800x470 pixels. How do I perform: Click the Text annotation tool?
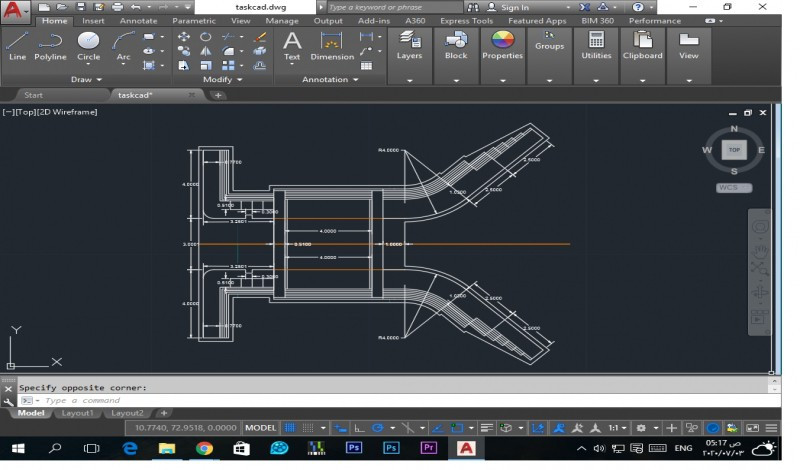click(x=292, y=44)
